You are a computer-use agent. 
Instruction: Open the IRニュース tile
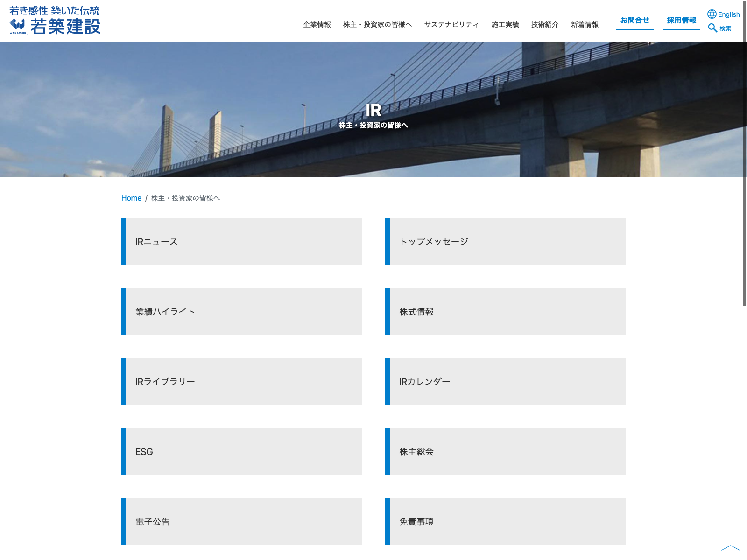[x=241, y=242]
